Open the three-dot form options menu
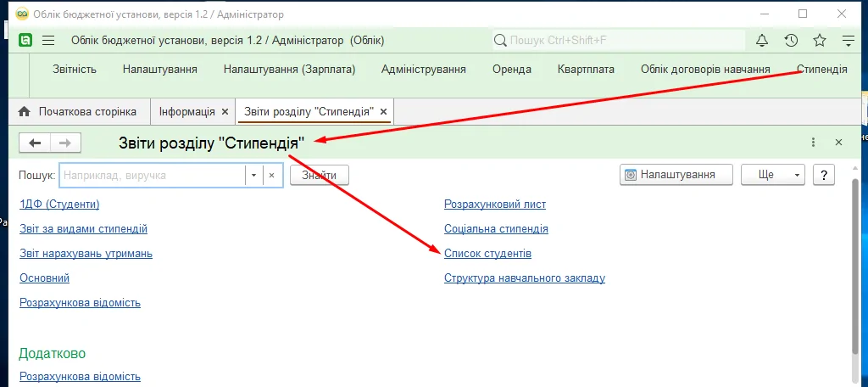The width and height of the screenshot is (868, 387). click(813, 143)
